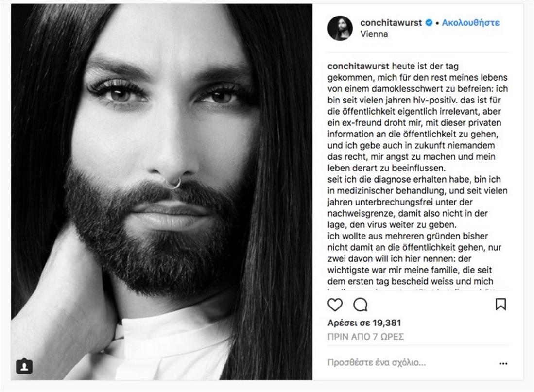Click the blue verified badge
The height and width of the screenshot is (392, 534).
[430, 23]
